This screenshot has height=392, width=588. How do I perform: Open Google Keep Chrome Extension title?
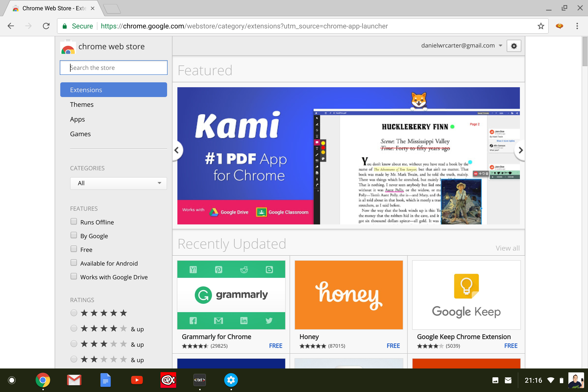pyautogui.click(x=464, y=337)
